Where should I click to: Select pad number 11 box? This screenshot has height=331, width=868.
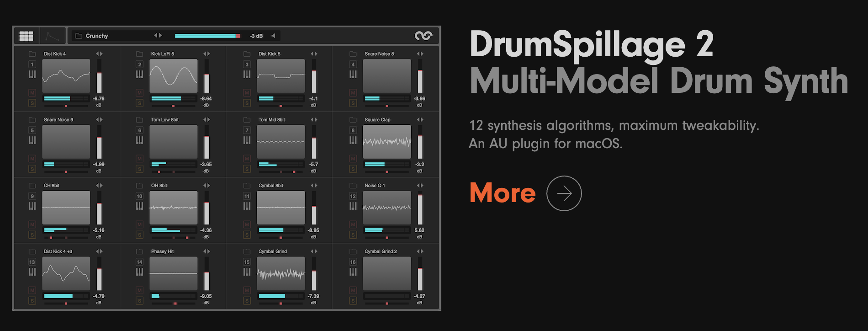point(247,196)
